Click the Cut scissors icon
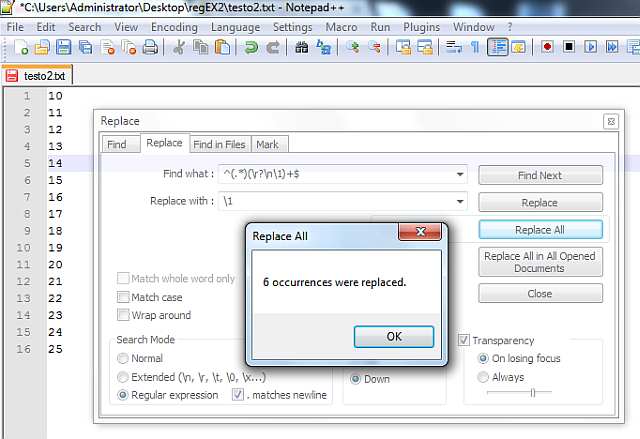640x439 pixels. click(178, 47)
